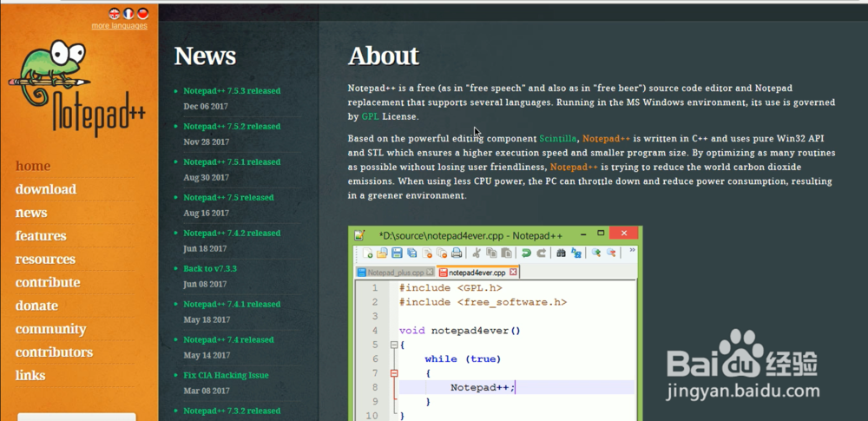Open Notepad++ 7.4.1 released news
868x421 pixels.
pos(232,304)
